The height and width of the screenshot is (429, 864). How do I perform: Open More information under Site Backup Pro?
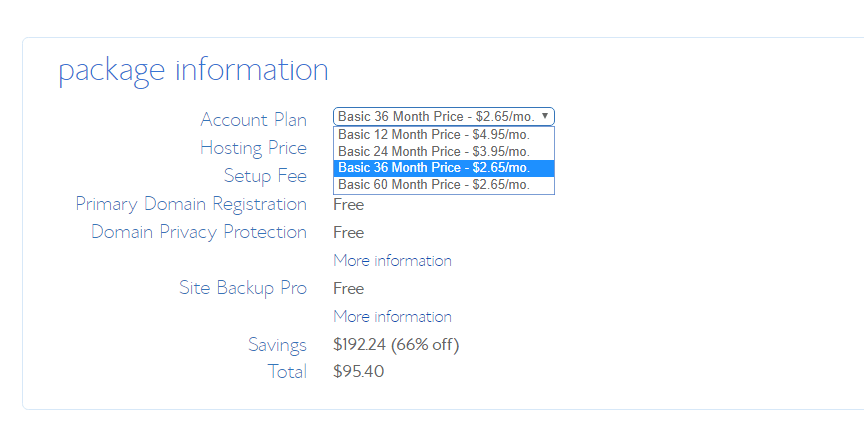[392, 317]
